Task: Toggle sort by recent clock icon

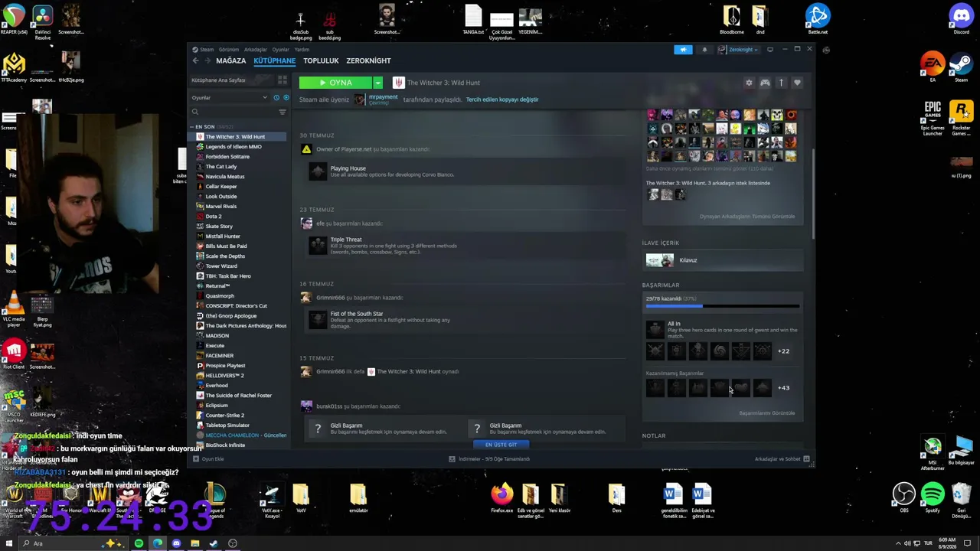Action: pos(276,97)
